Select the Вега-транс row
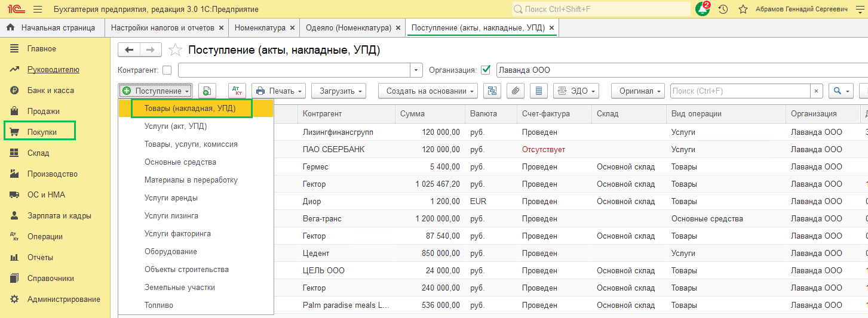The image size is (868, 318). tap(571, 218)
